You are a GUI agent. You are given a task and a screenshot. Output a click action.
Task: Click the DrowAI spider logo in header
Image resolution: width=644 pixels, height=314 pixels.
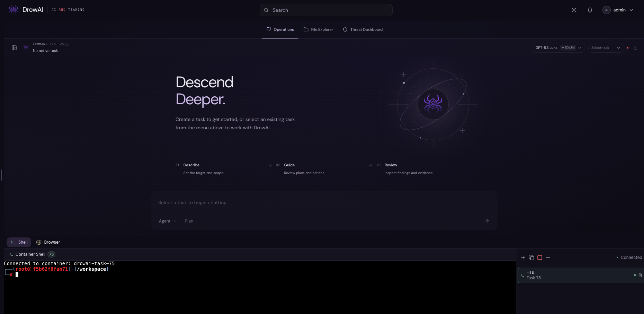pyautogui.click(x=14, y=9)
